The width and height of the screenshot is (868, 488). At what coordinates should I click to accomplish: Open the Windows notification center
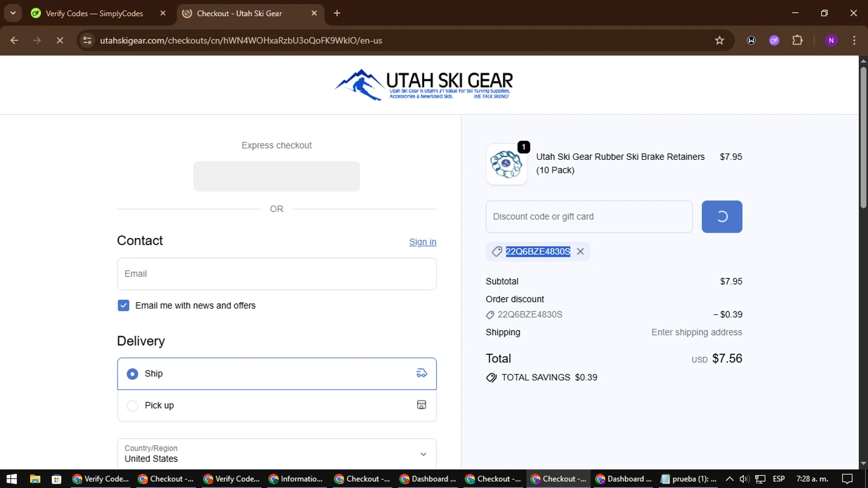click(x=848, y=479)
